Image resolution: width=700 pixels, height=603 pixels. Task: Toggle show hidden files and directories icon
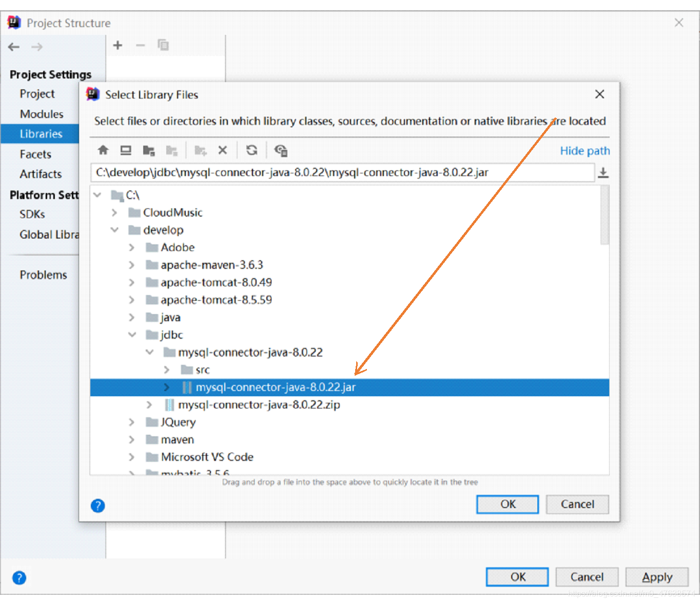tap(281, 150)
